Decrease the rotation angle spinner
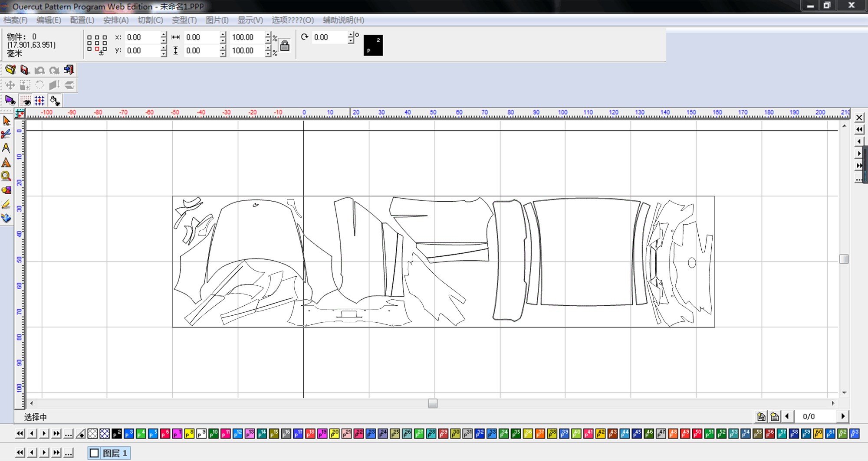868x461 pixels. point(351,40)
